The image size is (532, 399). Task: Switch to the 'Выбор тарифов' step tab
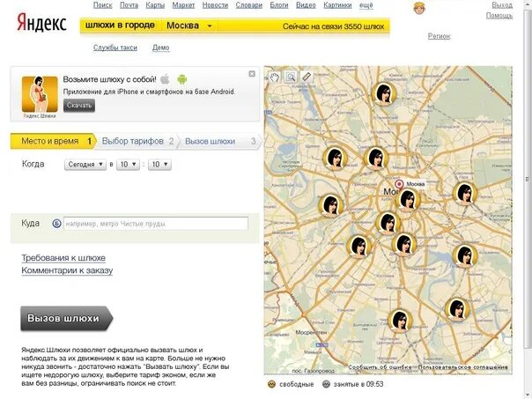click(137, 141)
